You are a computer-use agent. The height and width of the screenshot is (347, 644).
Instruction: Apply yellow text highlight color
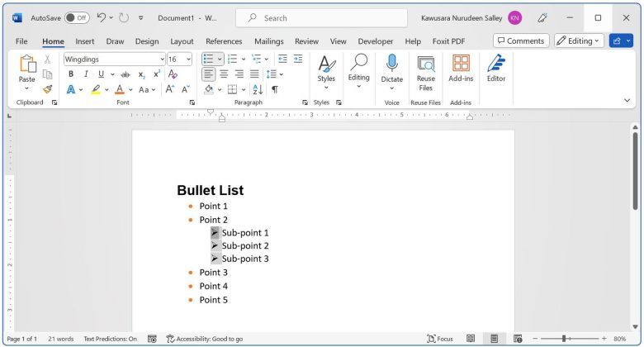coord(96,89)
